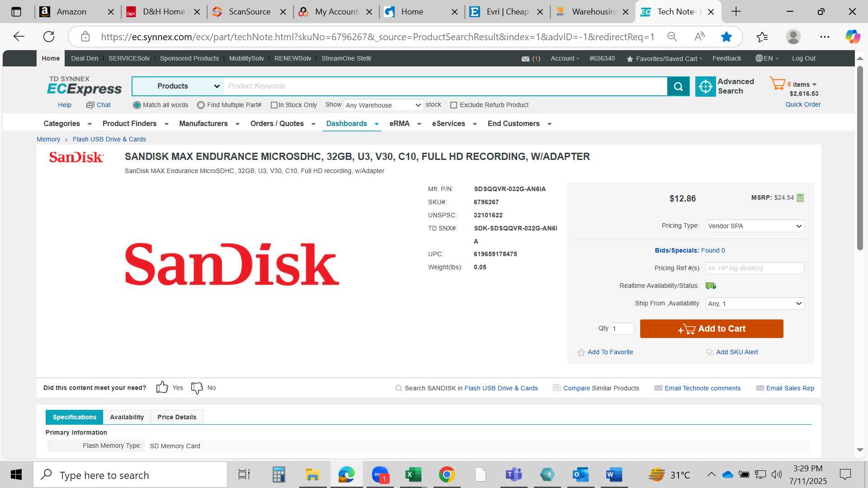The height and width of the screenshot is (488, 868).
Task: Open Microsoft Teams from the taskbar
Action: coord(514,474)
